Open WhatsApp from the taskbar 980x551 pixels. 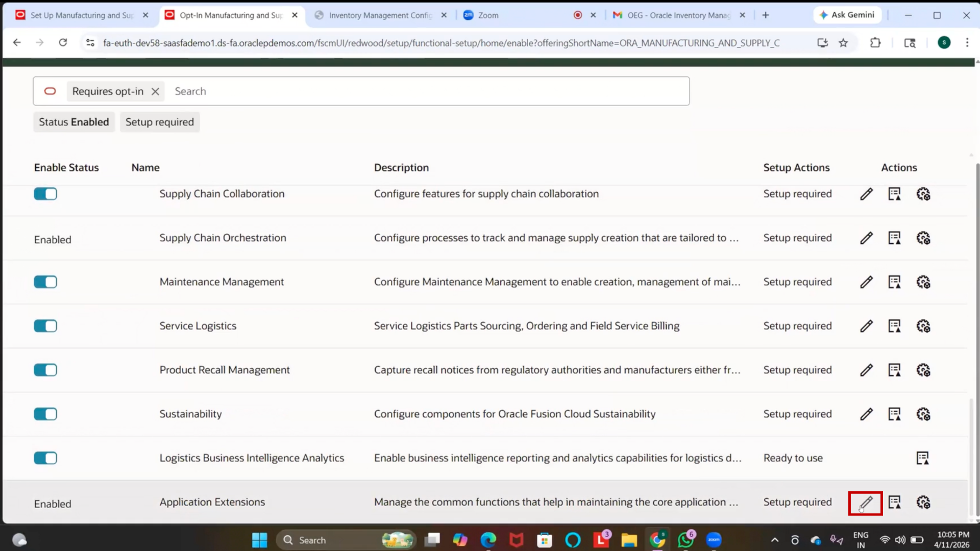[685, 540]
